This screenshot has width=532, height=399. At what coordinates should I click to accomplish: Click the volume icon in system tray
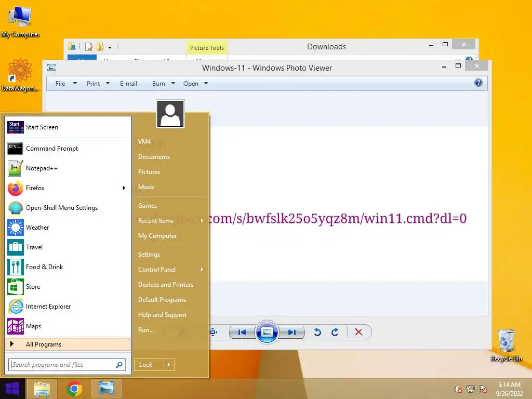[458, 389]
